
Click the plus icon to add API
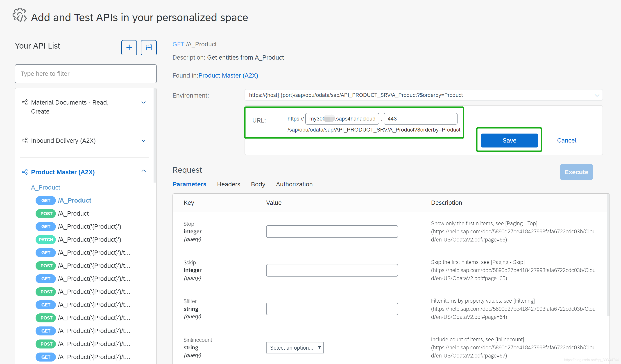[x=129, y=47]
